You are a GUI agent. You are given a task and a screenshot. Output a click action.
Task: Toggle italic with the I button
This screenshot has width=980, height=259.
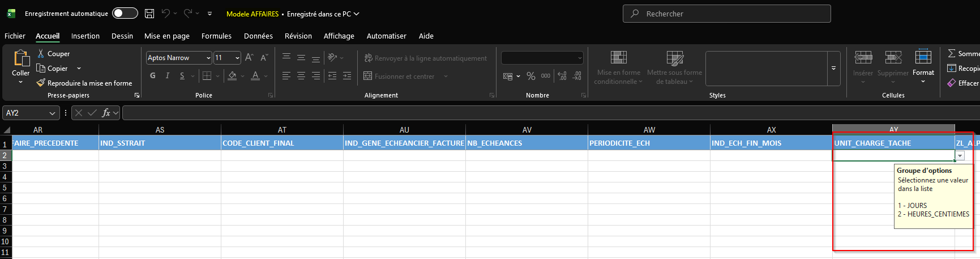(168, 76)
